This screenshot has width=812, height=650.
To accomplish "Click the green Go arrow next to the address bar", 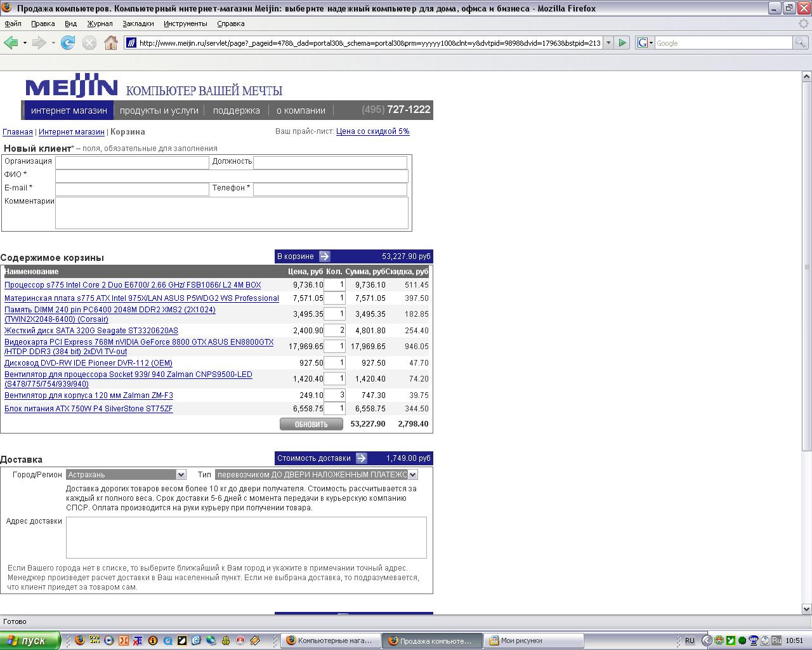I will (x=622, y=43).
